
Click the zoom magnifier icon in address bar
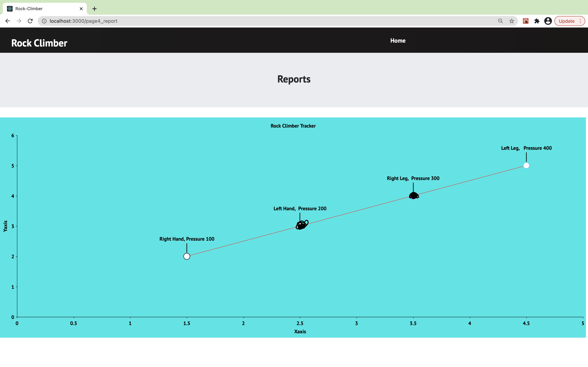[x=500, y=21]
